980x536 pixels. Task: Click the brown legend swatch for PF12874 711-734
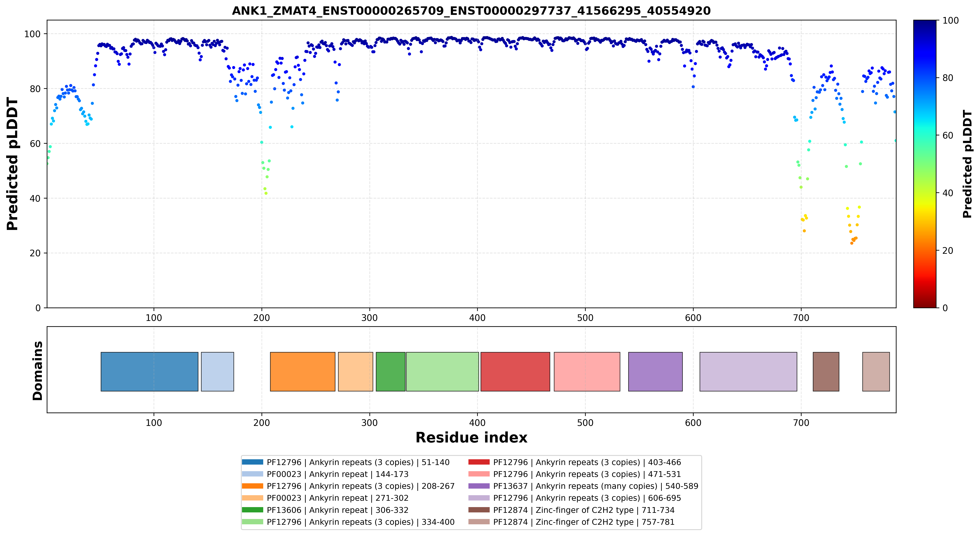point(479,510)
